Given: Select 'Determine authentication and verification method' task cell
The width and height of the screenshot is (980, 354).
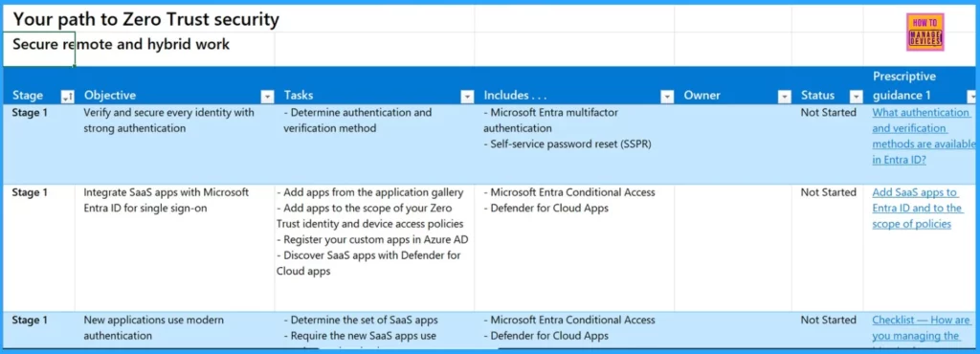Looking at the screenshot, I should click(374, 144).
